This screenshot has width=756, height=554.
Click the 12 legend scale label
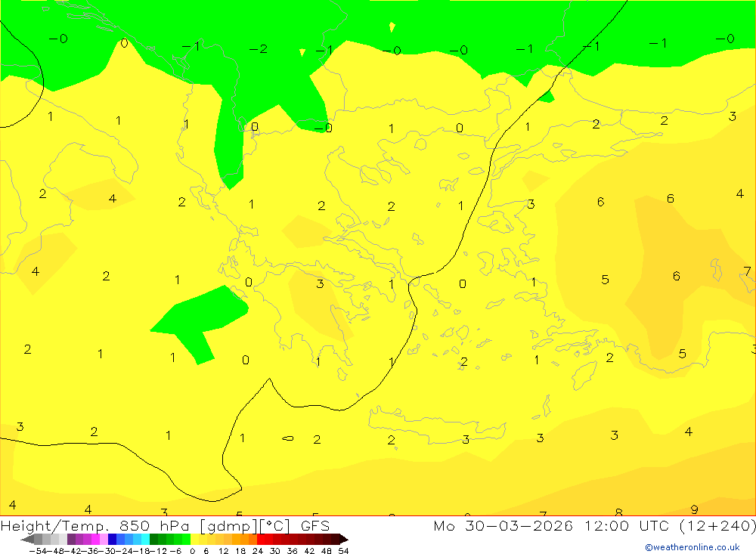point(224,551)
